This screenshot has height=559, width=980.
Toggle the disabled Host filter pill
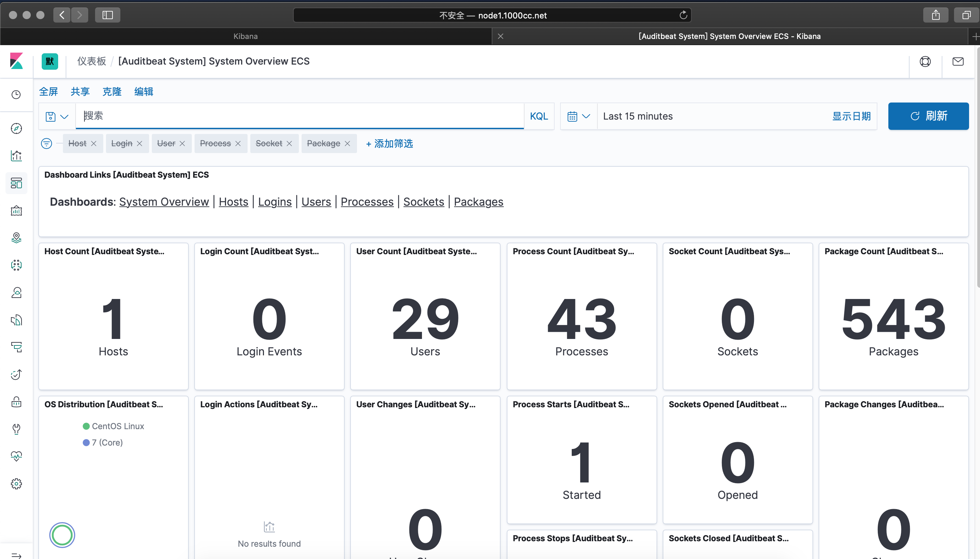tap(77, 143)
